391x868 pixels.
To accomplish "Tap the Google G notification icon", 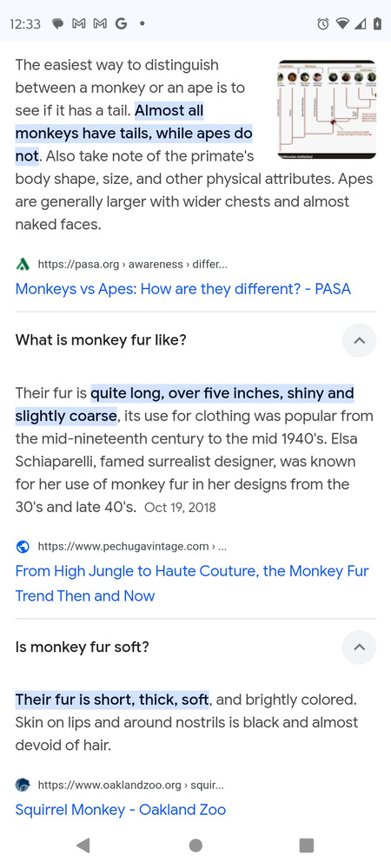I will (x=121, y=23).
